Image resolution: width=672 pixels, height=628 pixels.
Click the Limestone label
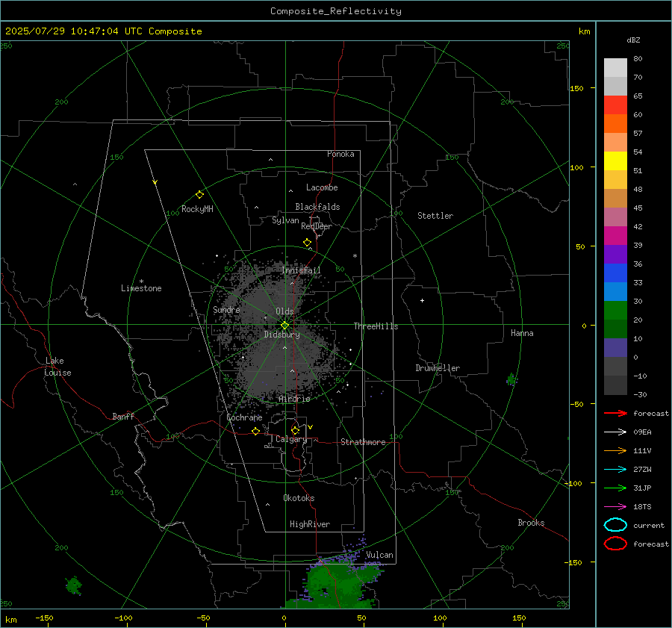coord(141,288)
